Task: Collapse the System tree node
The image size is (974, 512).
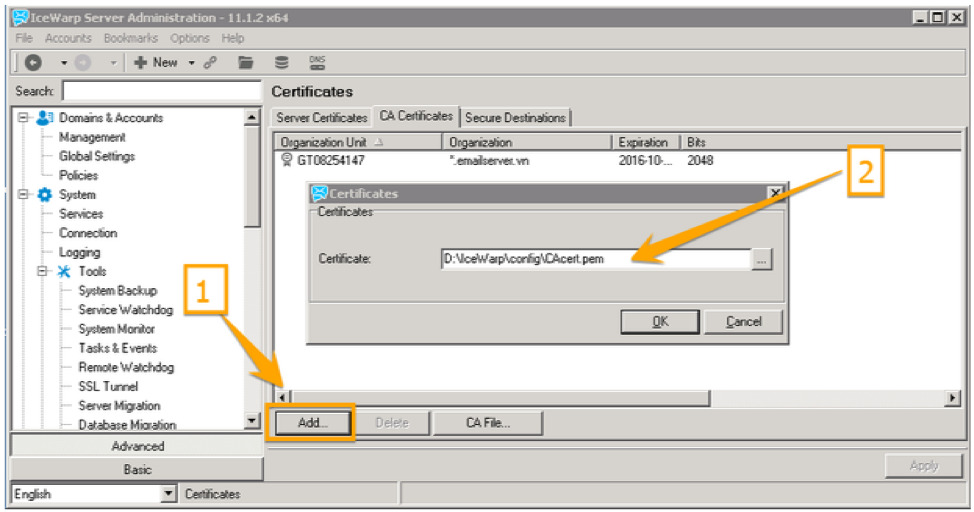Action: click(24, 194)
